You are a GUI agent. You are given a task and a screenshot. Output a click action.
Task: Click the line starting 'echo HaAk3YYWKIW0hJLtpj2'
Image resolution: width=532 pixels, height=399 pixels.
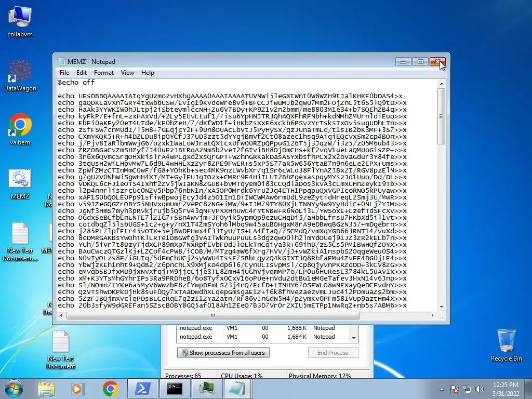click(x=232, y=110)
